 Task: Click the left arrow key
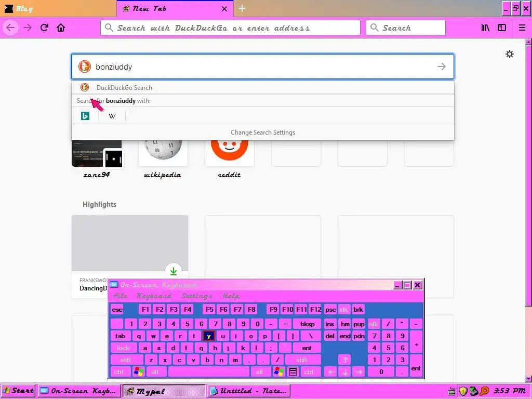(331, 372)
